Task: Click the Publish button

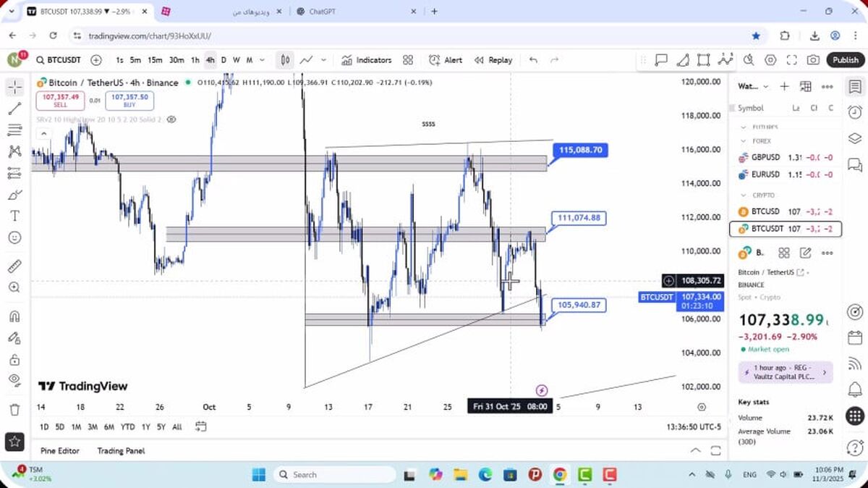Action: [845, 60]
